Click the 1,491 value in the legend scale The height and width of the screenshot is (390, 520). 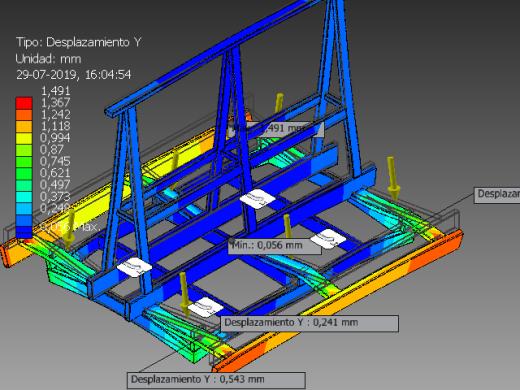(55, 91)
